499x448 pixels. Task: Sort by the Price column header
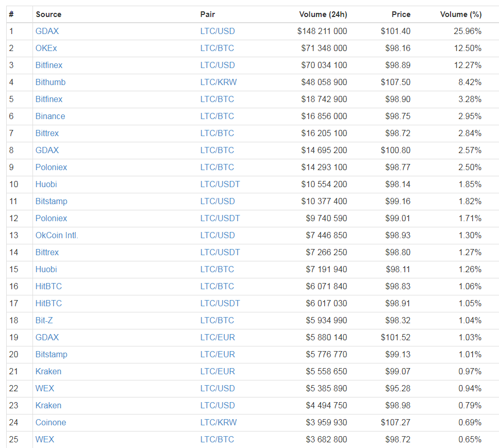pos(401,14)
